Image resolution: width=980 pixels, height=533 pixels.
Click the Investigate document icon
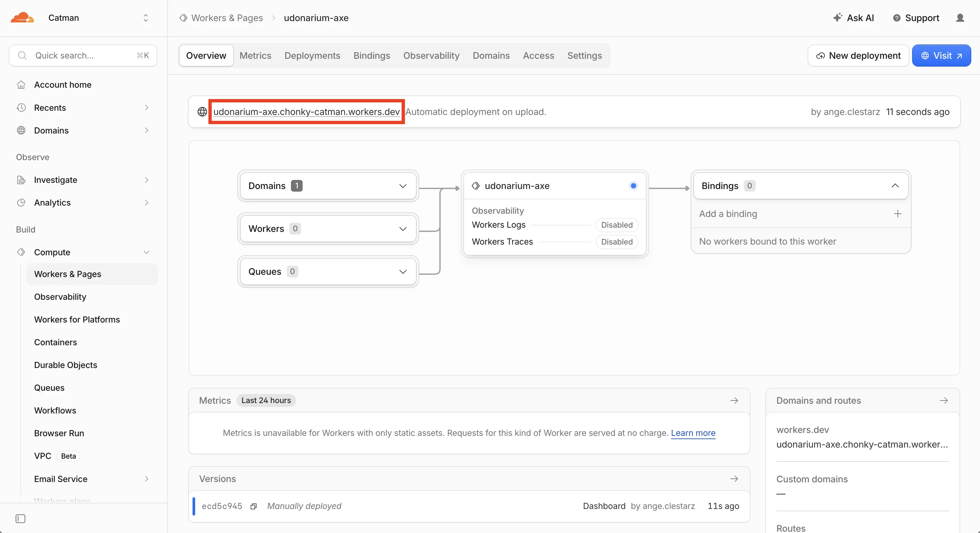(21, 180)
